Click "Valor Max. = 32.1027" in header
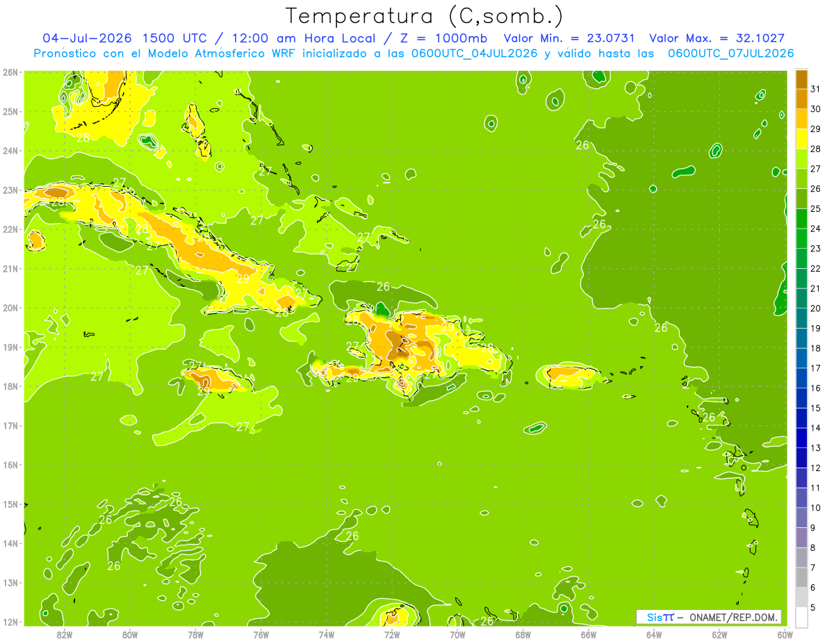The height and width of the screenshot is (644, 834). click(720, 38)
